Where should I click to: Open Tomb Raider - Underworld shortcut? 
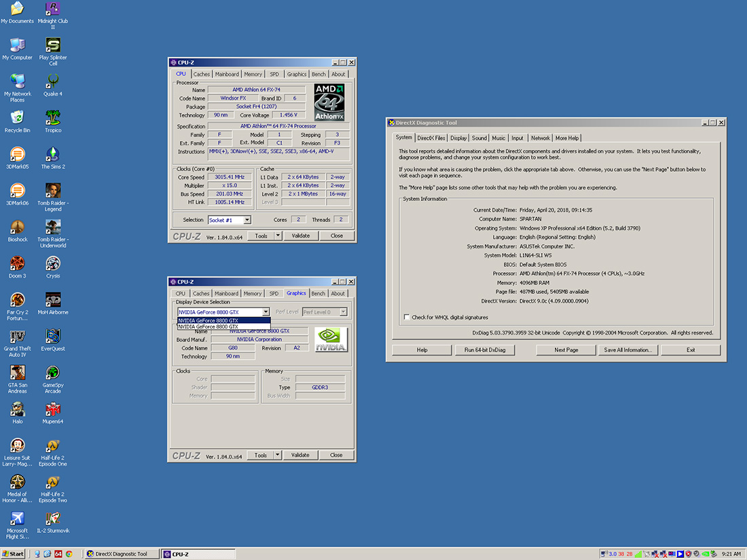(x=53, y=234)
